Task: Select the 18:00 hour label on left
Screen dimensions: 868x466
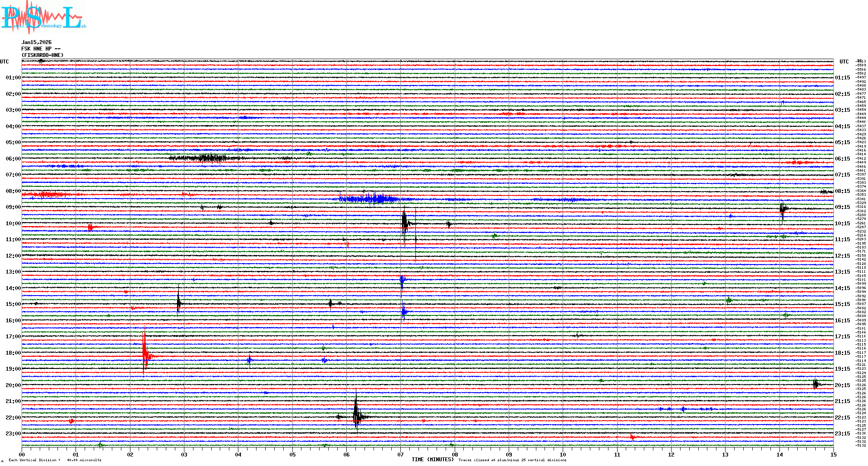Action: tap(13, 353)
